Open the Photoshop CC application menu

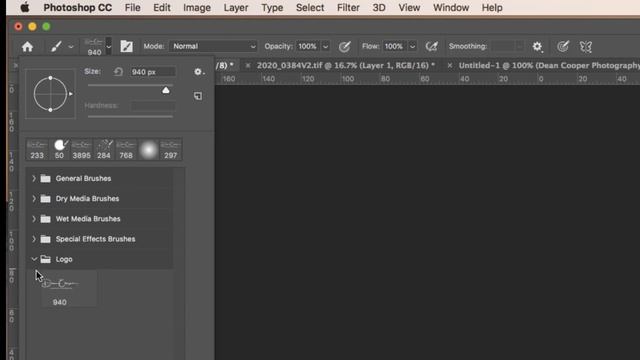tap(78, 8)
